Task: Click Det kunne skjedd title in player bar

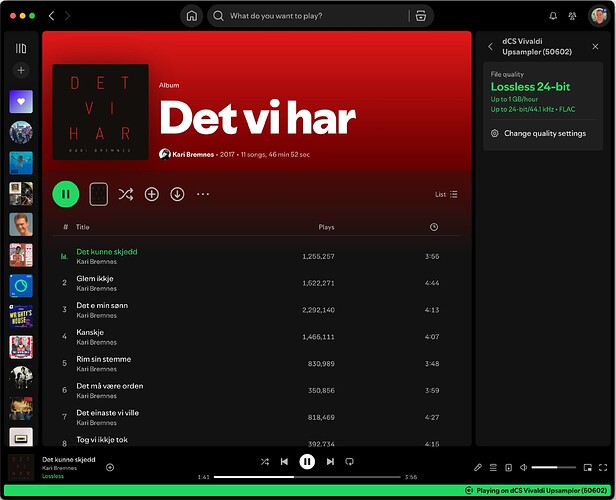Action: (69, 460)
